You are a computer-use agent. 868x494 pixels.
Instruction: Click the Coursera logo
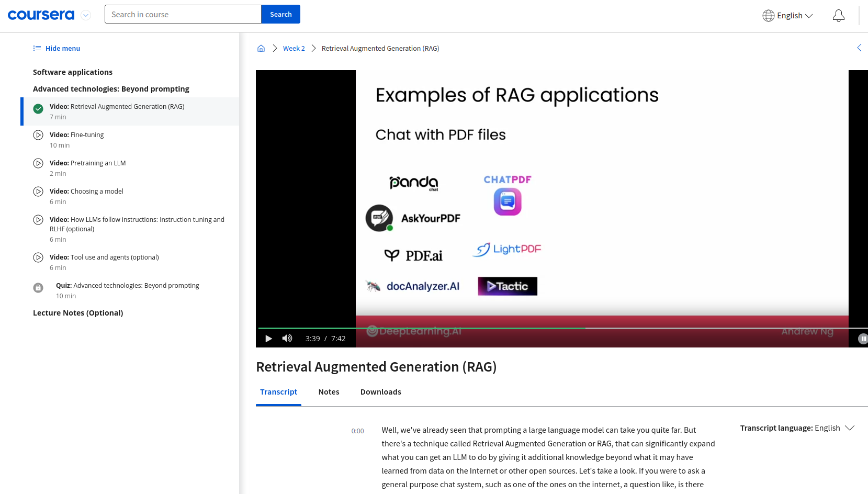pyautogui.click(x=41, y=15)
